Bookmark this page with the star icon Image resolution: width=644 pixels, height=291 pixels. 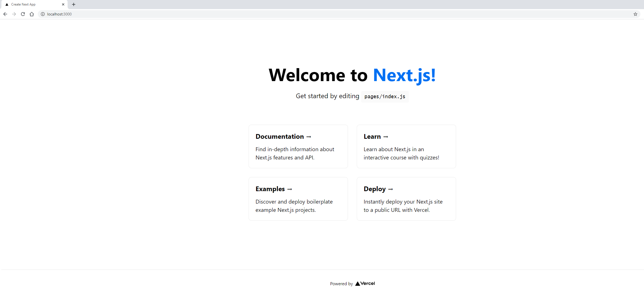pyautogui.click(x=635, y=14)
